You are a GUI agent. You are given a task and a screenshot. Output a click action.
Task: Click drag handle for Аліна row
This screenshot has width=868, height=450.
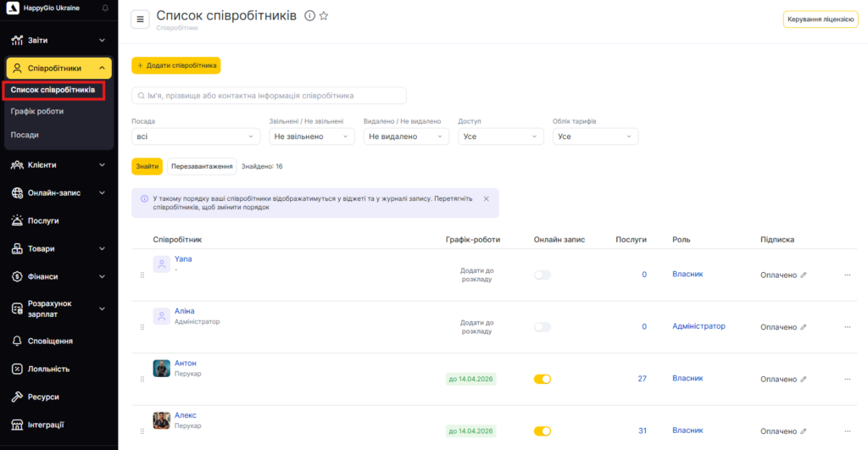pos(142,327)
